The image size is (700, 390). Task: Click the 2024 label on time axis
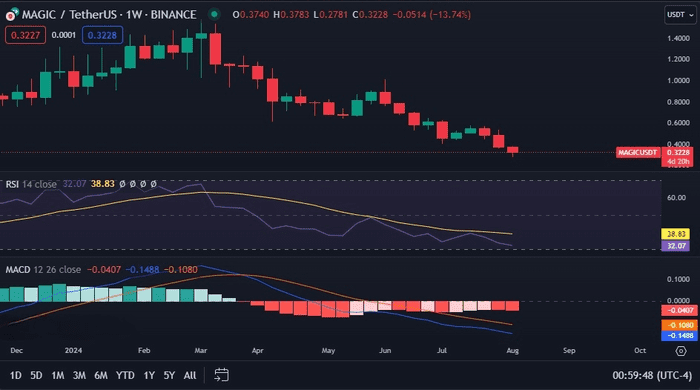click(x=73, y=351)
